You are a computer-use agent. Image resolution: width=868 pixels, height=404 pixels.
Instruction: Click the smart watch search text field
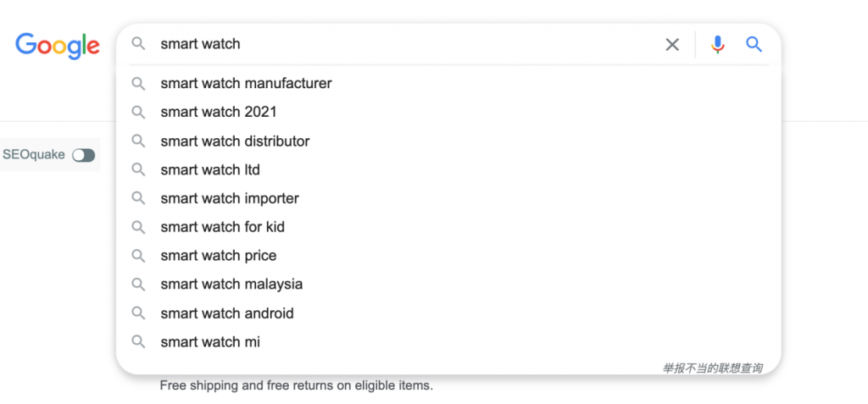tap(407, 44)
